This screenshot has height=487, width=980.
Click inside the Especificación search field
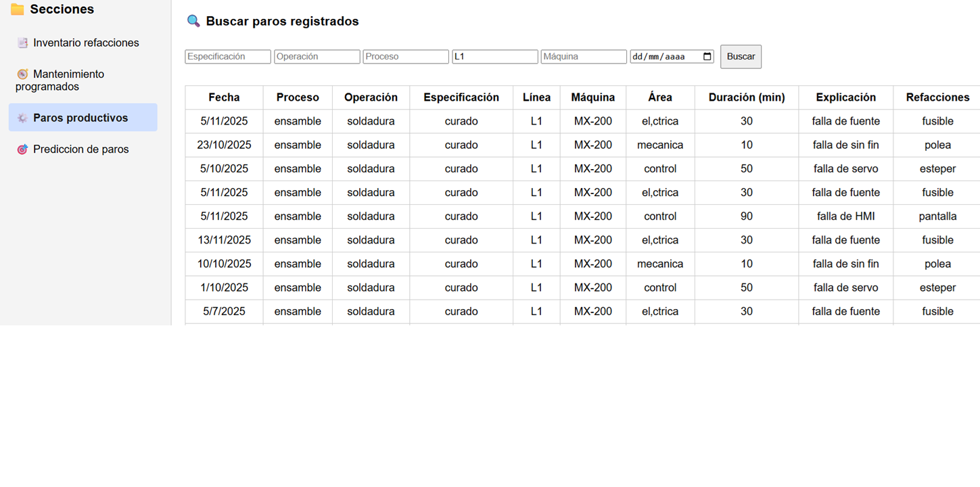pyautogui.click(x=227, y=56)
